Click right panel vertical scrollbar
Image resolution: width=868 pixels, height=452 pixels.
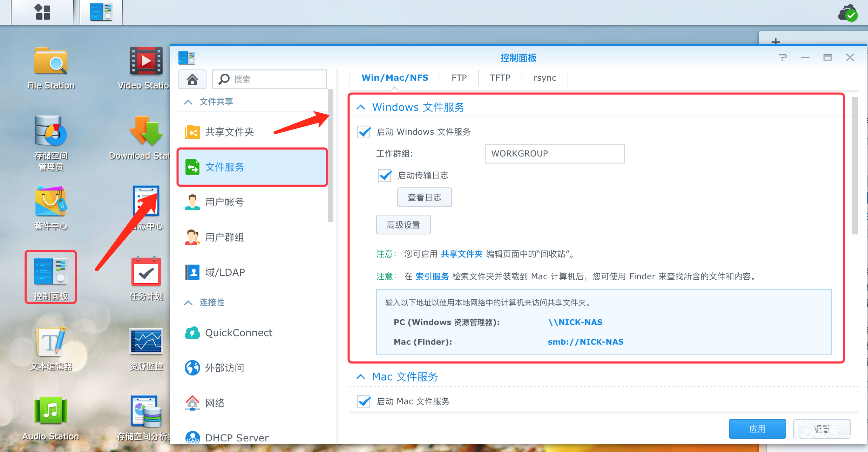tap(855, 165)
